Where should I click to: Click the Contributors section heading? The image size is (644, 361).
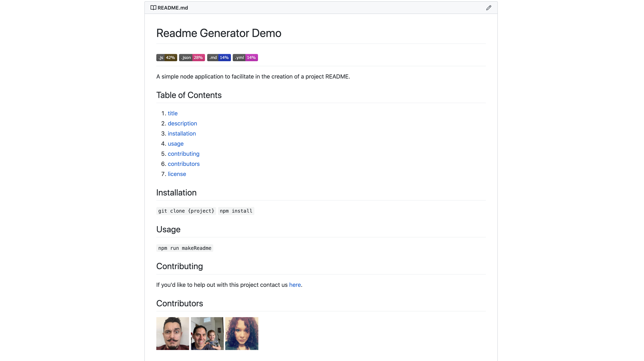coord(180,303)
